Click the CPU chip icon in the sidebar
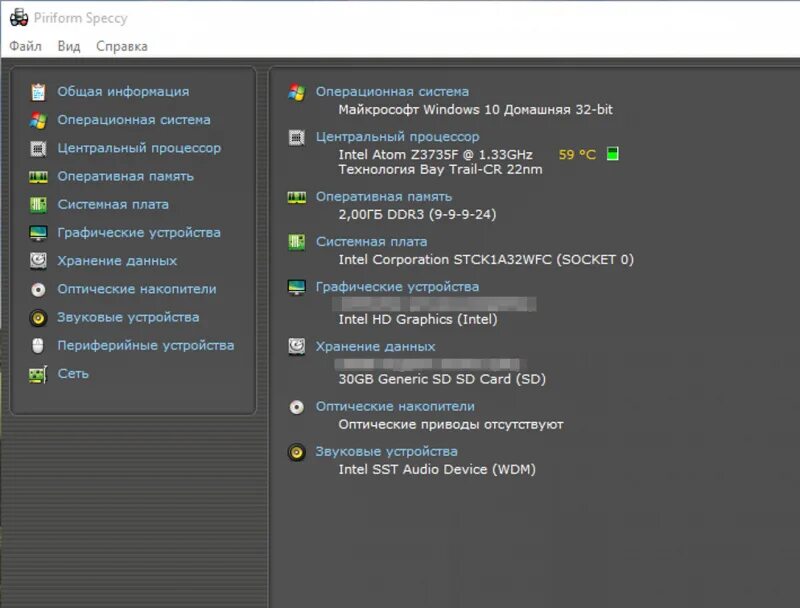 point(38,148)
